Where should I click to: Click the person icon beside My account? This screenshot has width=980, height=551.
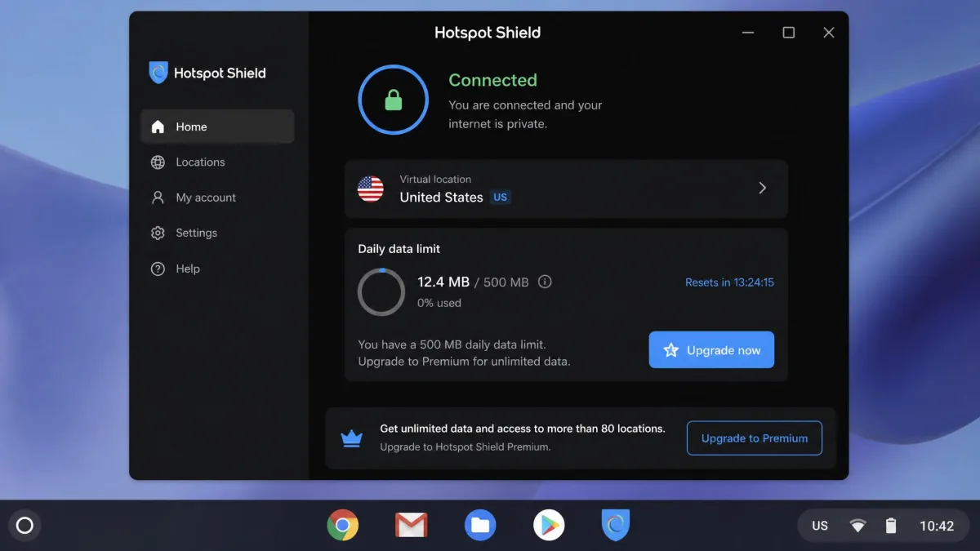158,198
